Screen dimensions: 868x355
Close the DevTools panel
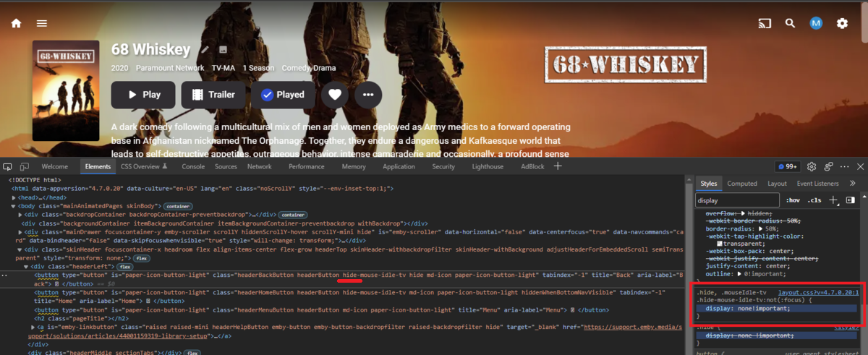(860, 166)
